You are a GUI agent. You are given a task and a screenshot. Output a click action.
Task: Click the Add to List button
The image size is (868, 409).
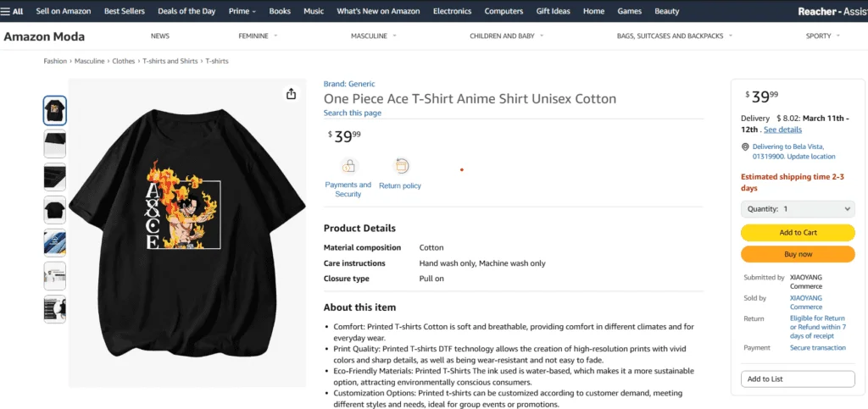tap(798, 379)
